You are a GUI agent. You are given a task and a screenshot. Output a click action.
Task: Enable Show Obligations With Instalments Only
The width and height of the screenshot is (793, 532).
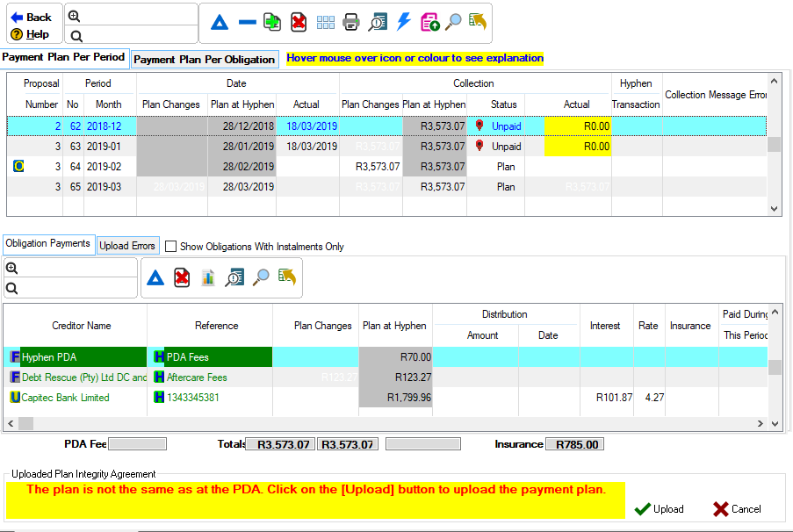[x=171, y=247]
